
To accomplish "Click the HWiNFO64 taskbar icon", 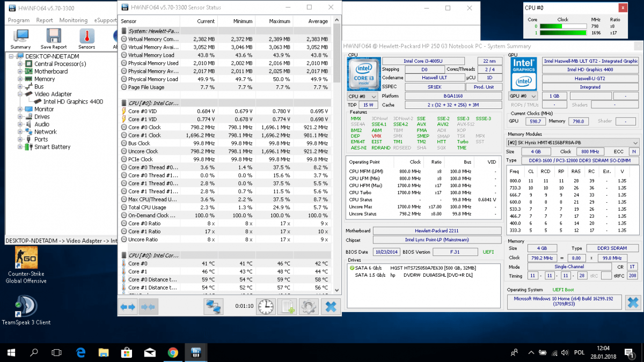I will point(196,352).
